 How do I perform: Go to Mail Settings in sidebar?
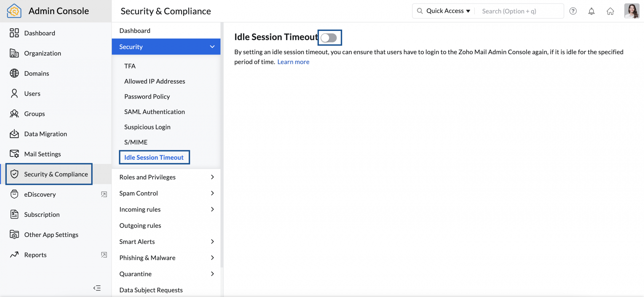coord(42,154)
